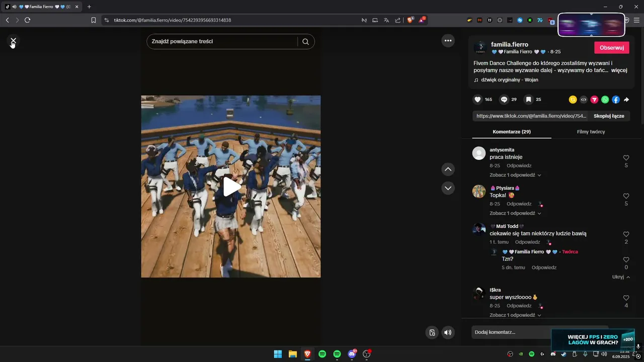Open the browser hamburger menu
644x362 pixels.
tap(637, 20)
